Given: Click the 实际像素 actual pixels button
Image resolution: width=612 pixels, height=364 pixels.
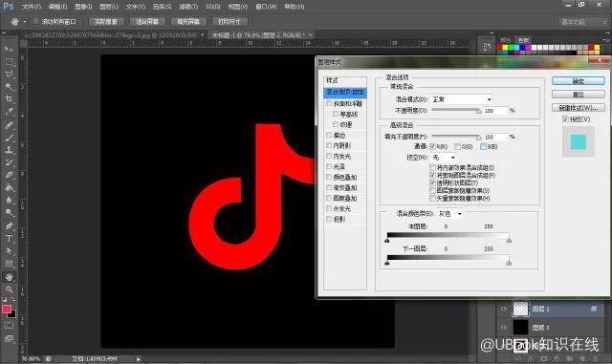Looking at the screenshot, I should 106,22.
